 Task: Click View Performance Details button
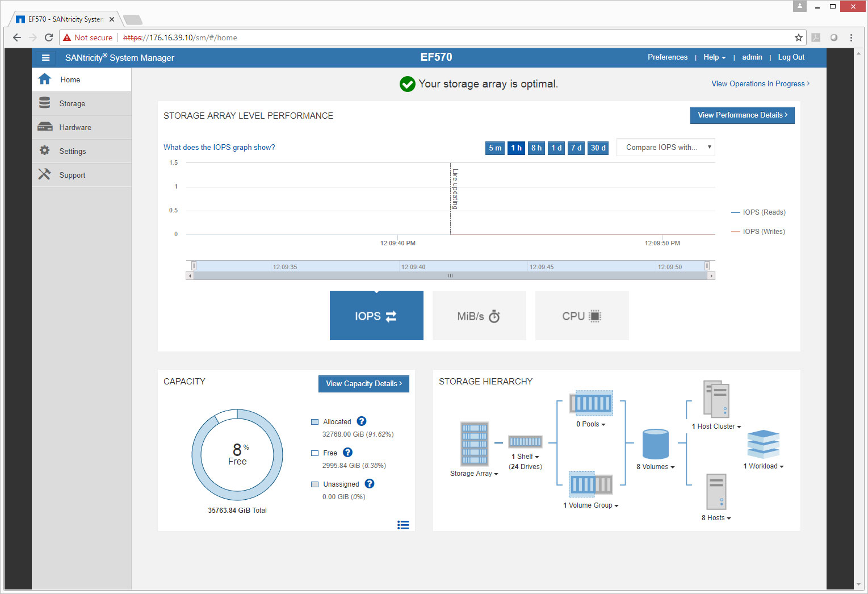(742, 115)
